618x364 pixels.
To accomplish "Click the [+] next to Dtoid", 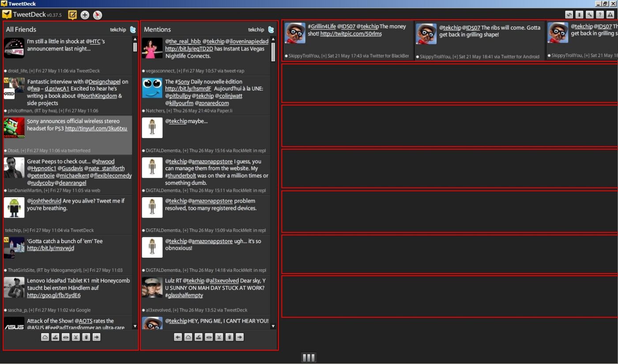I will pyautogui.click(x=23, y=150).
